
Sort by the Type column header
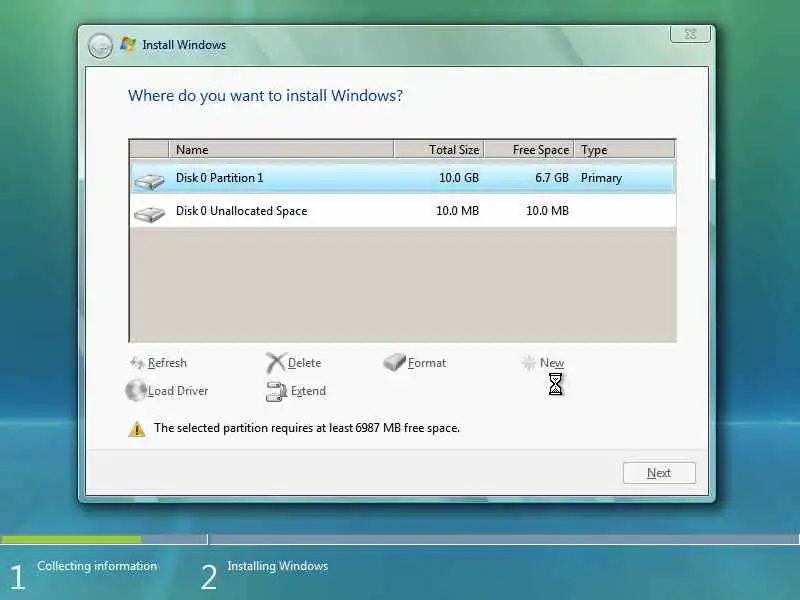click(x=624, y=149)
